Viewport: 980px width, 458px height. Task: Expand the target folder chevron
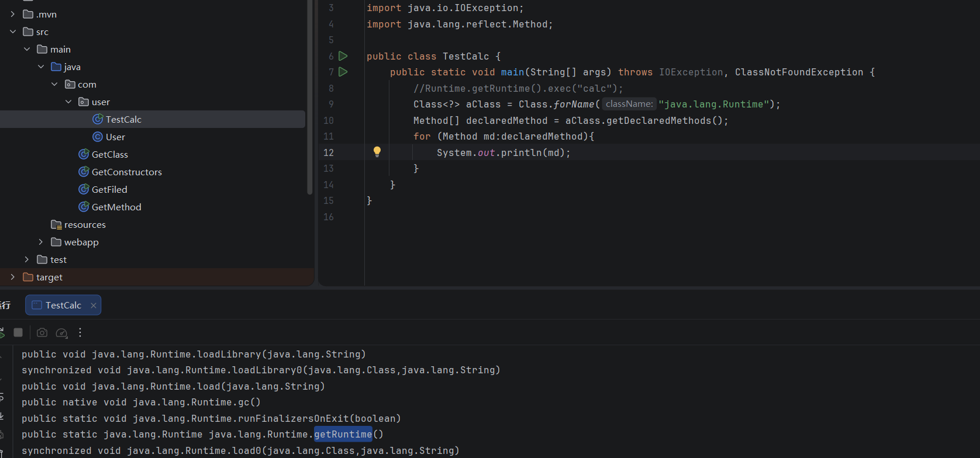click(x=13, y=277)
